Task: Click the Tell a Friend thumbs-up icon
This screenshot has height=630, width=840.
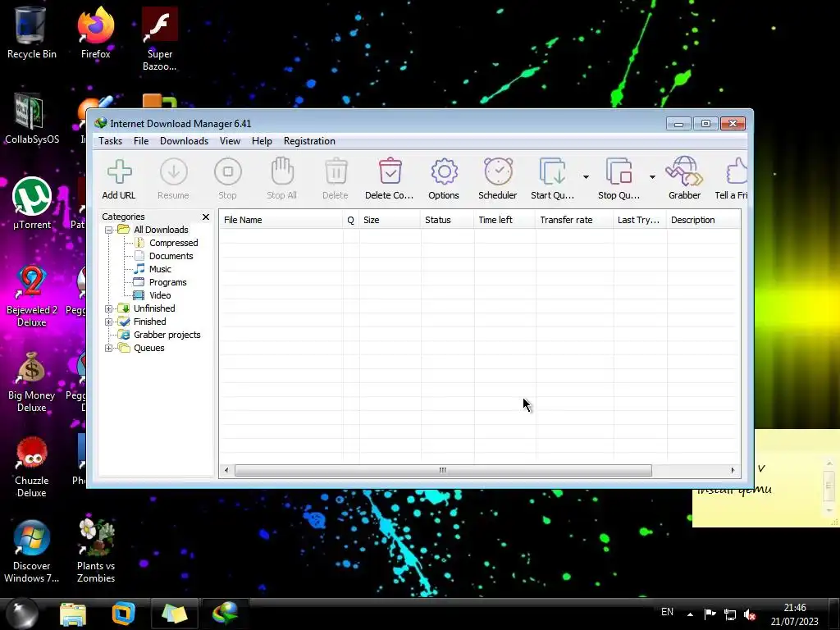Action: (737, 171)
